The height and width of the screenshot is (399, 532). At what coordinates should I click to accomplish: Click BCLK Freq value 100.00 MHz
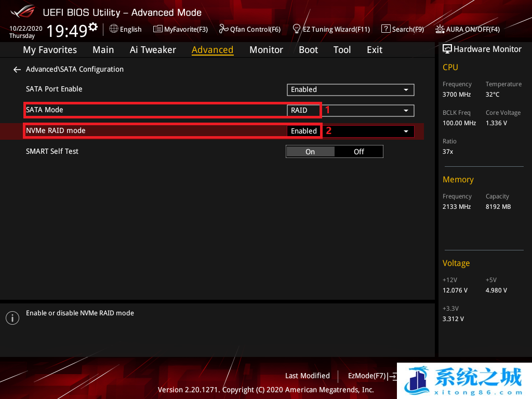click(459, 123)
